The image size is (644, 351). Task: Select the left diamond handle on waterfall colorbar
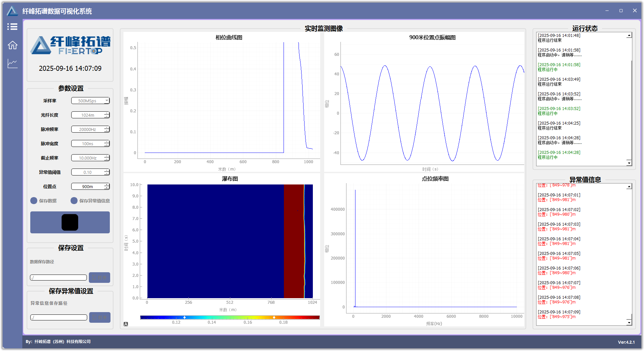185,317
